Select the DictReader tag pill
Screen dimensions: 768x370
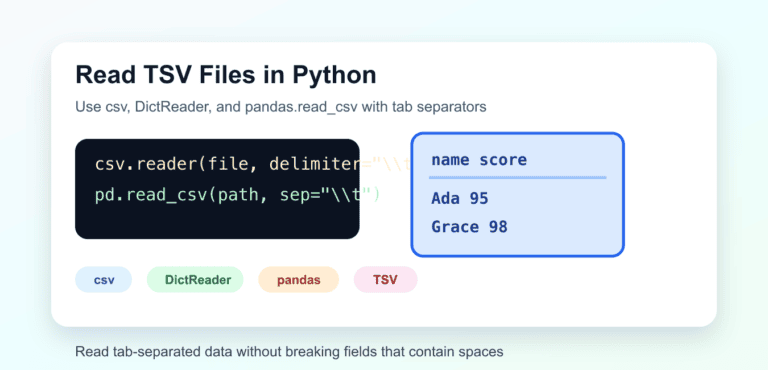(195, 280)
